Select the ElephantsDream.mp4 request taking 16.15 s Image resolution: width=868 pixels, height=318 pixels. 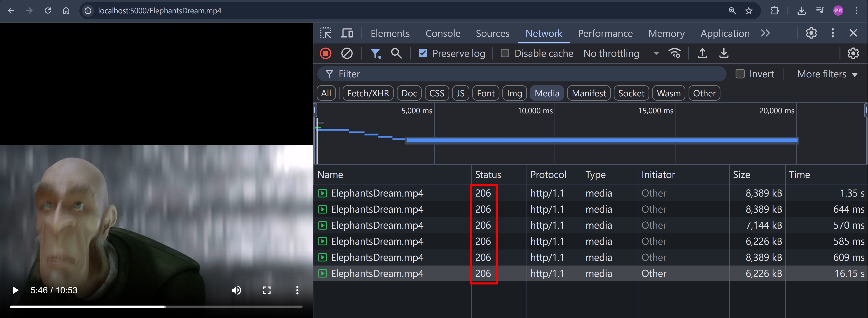tap(590, 273)
